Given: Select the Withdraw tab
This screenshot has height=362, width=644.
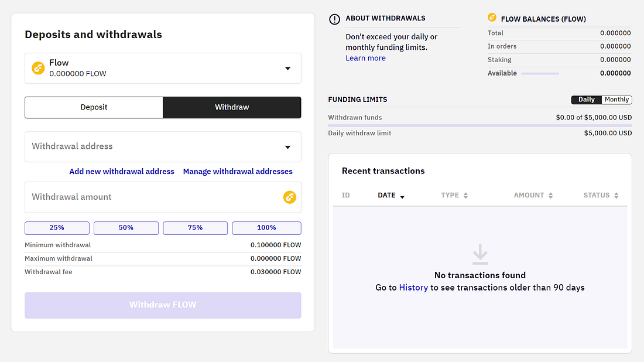Looking at the screenshot, I should (x=232, y=107).
